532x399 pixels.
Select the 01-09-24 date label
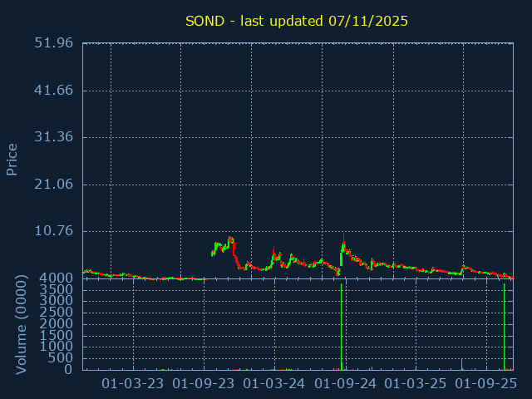[x=345, y=383]
